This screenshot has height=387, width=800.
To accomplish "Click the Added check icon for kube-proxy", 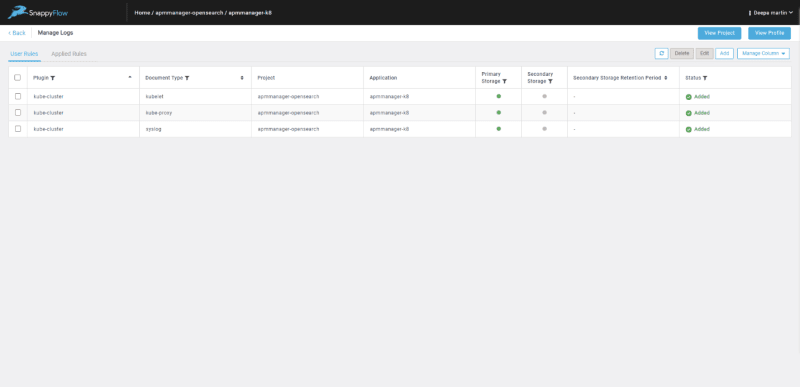I will [689, 113].
